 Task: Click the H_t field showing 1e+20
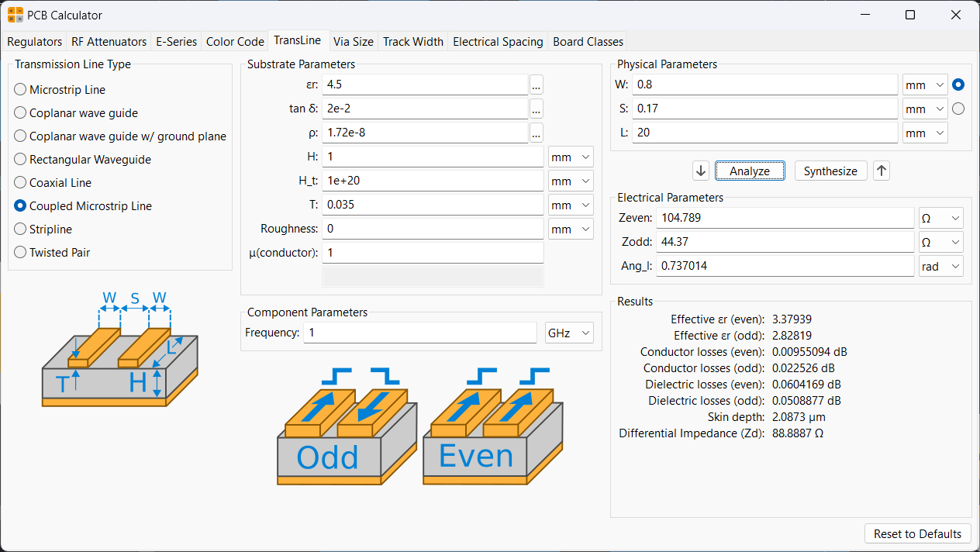433,181
